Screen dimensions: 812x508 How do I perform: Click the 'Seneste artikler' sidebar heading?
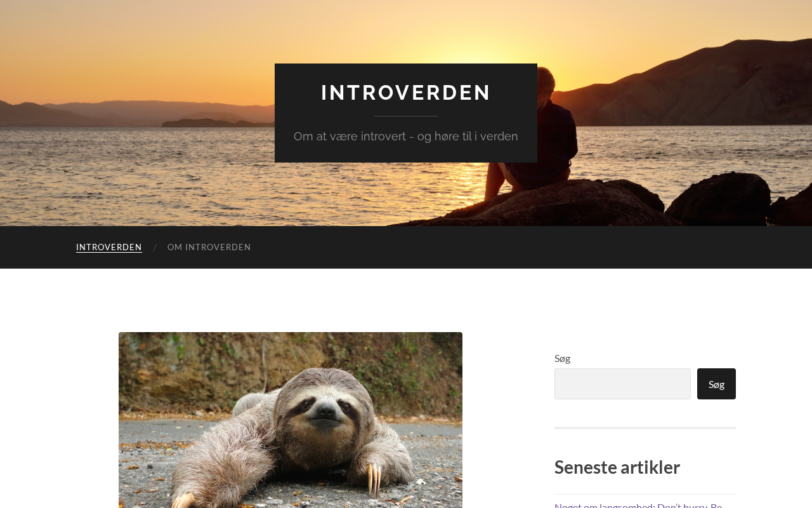tap(617, 467)
